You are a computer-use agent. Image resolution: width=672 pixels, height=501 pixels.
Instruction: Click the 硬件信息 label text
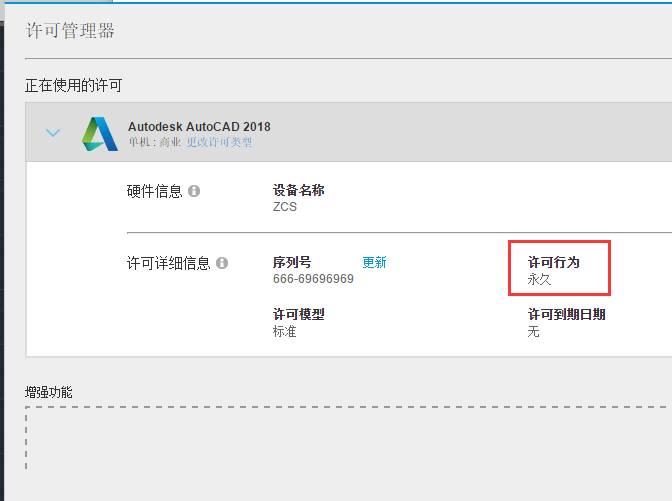pyautogui.click(x=155, y=191)
